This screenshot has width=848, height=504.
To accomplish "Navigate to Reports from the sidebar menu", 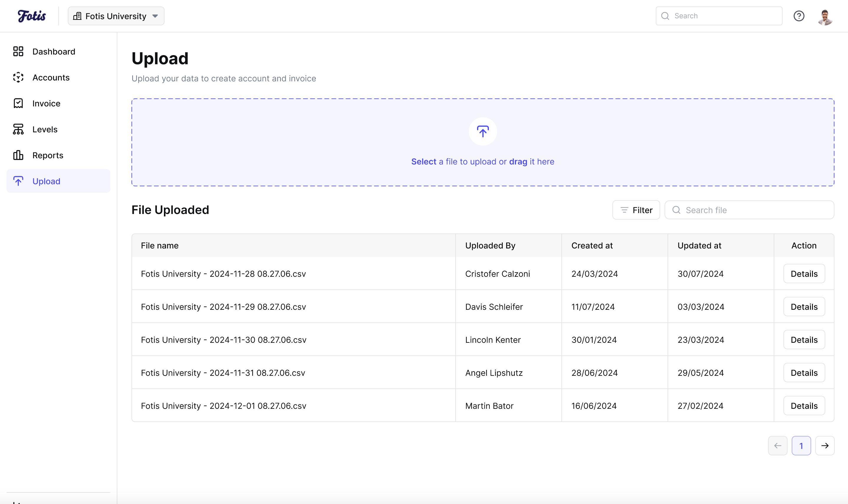I will point(48,155).
